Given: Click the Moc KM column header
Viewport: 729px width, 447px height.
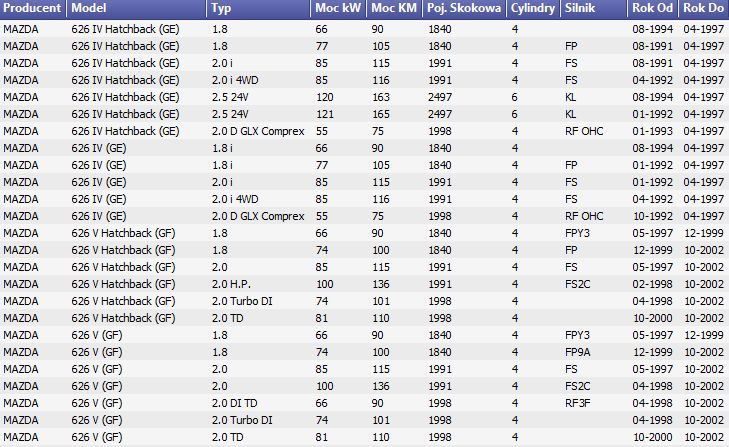Looking at the screenshot, I should click(x=395, y=8).
